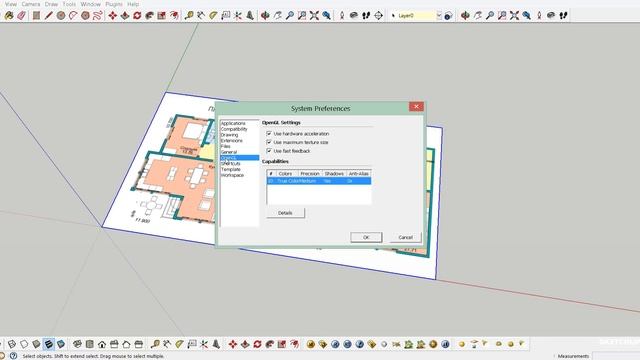Select the Axes tool in the top toolbar

tap(238, 16)
